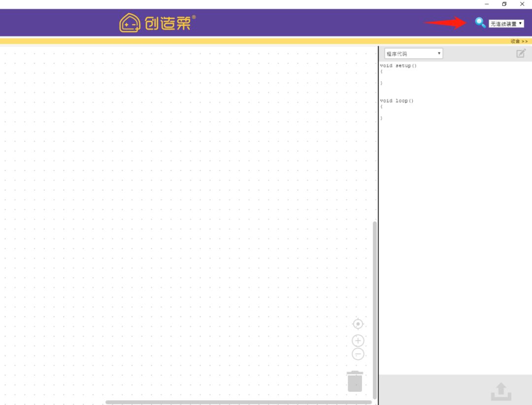This screenshot has height=405, width=532.
Task: Click the magnifier icon to search devices
Action: pyautogui.click(x=480, y=23)
